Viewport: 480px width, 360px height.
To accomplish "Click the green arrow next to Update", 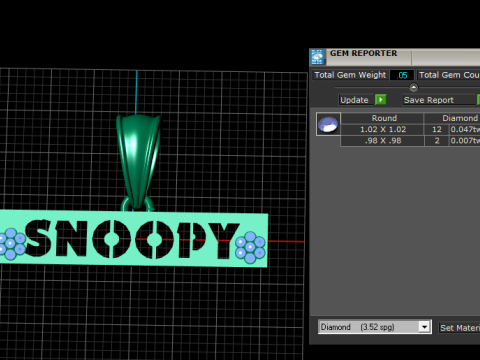I will point(381,100).
